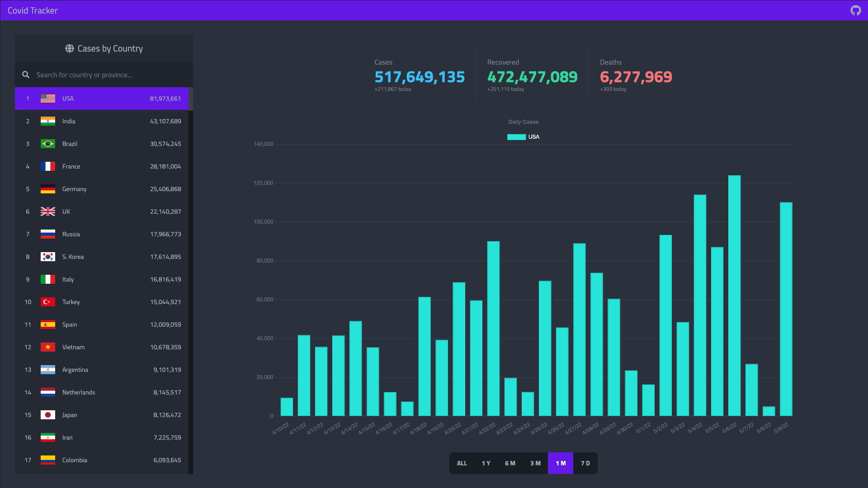Select the France country name
868x488 pixels.
[71, 166]
